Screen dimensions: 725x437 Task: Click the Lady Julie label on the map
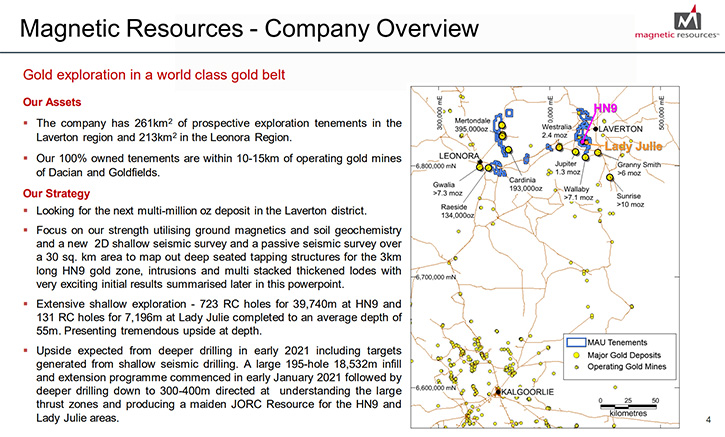[x=633, y=146]
